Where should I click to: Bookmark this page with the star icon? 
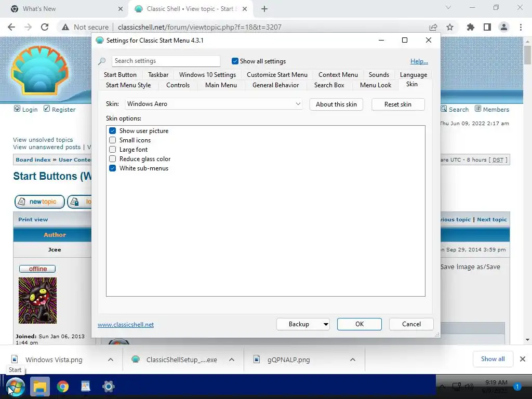coord(450,27)
